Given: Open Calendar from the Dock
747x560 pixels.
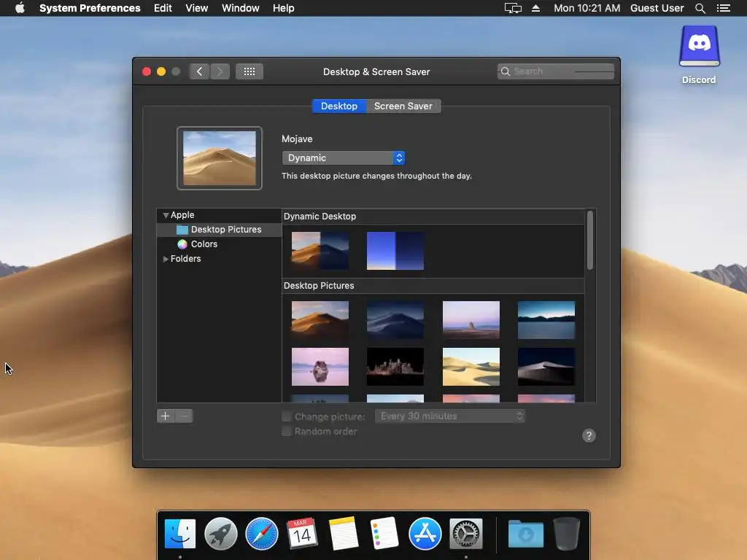Looking at the screenshot, I should click(x=302, y=533).
